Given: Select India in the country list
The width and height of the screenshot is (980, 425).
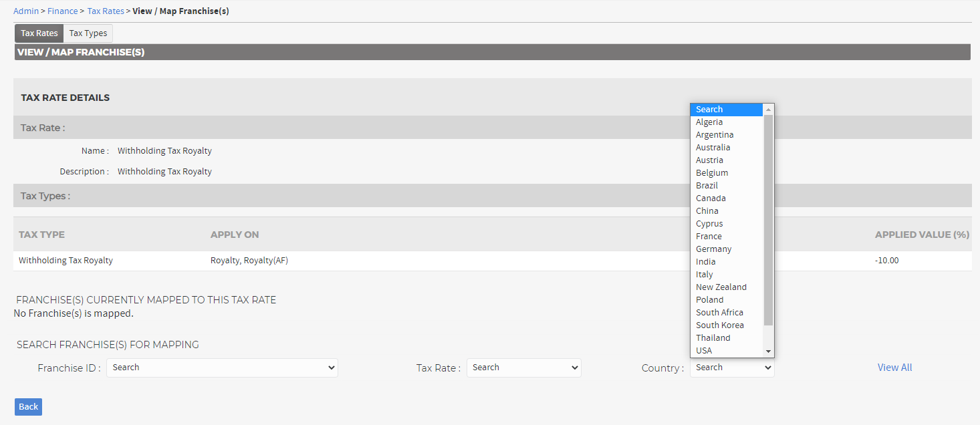Looking at the screenshot, I should click(x=705, y=262).
